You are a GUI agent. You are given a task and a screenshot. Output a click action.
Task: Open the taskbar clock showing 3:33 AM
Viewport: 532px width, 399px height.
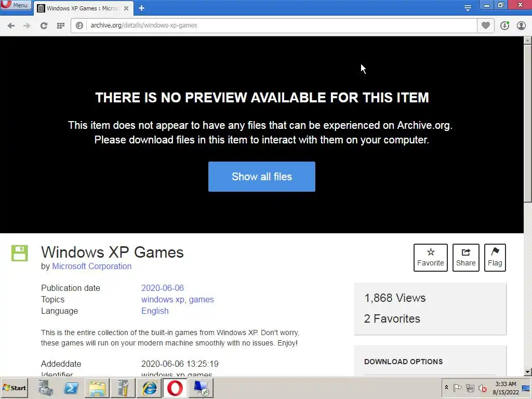tap(506, 388)
